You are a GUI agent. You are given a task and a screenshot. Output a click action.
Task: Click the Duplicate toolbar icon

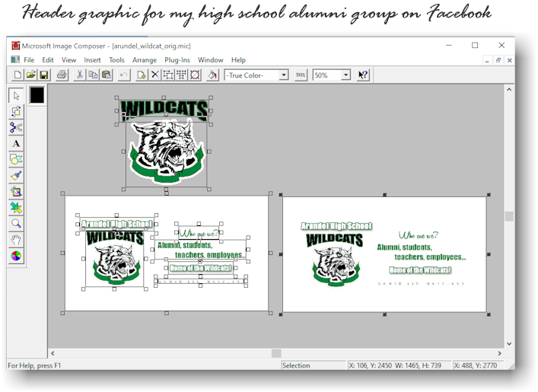click(168, 75)
